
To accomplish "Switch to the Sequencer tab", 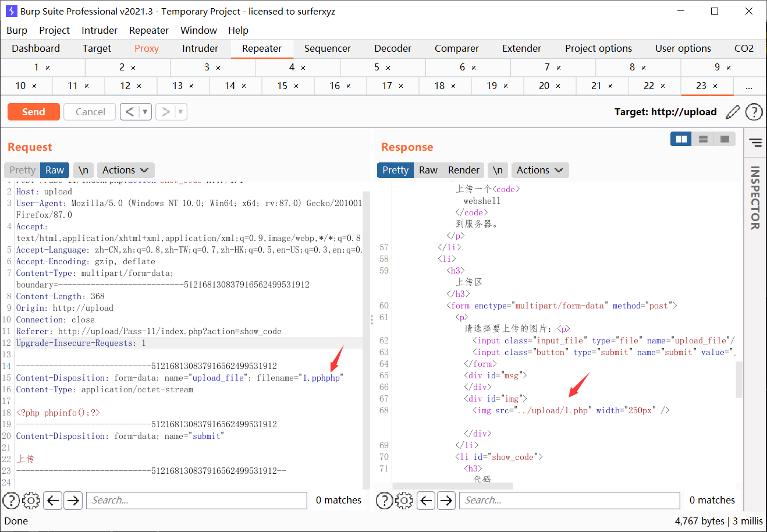I will tap(328, 48).
